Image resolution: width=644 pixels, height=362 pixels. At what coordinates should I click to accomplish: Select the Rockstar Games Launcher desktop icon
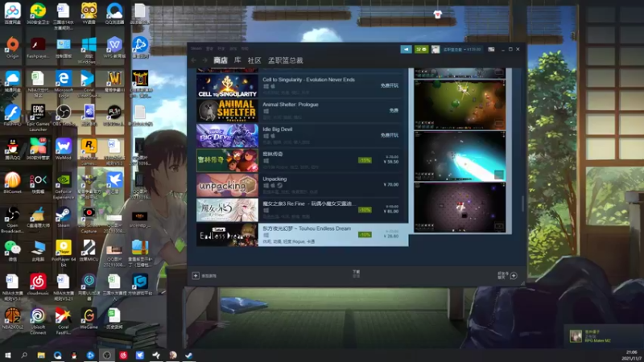pyautogui.click(x=89, y=152)
